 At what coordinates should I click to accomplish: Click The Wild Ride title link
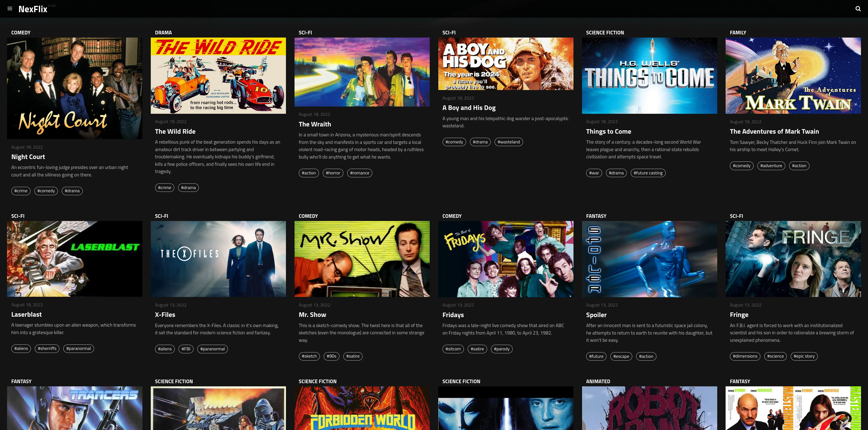pyautogui.click(x=175, y=131)
